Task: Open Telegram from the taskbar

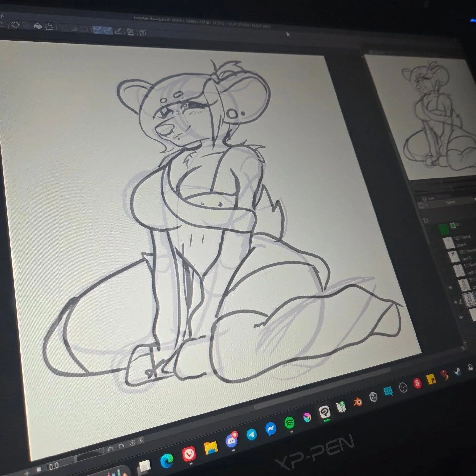Action: pyautogui.click(x=252, y=434)
